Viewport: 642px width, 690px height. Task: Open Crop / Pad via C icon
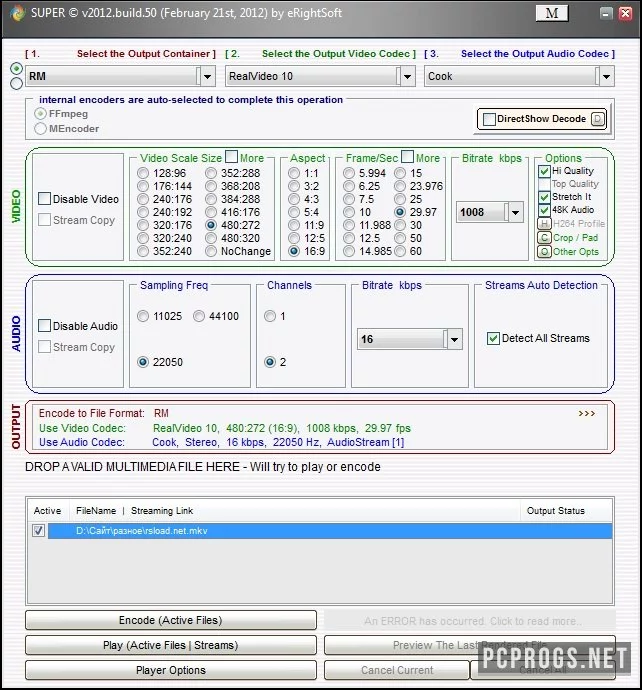click(544, 238)
